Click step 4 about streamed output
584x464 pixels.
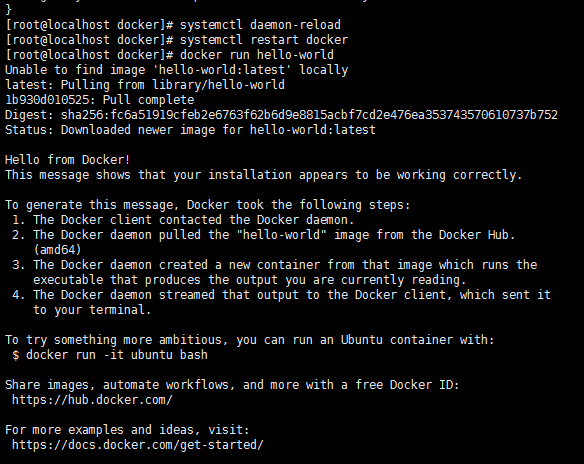click(281, 302)
